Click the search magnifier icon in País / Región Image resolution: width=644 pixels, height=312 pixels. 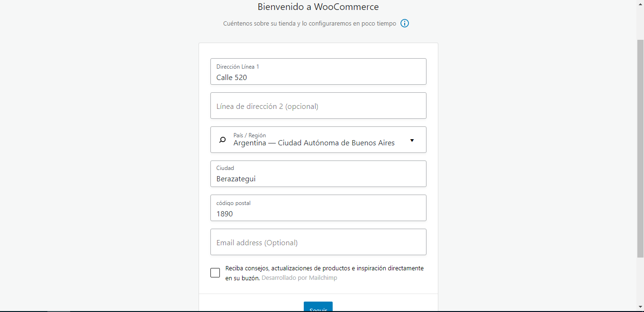(x=222, y=140)
